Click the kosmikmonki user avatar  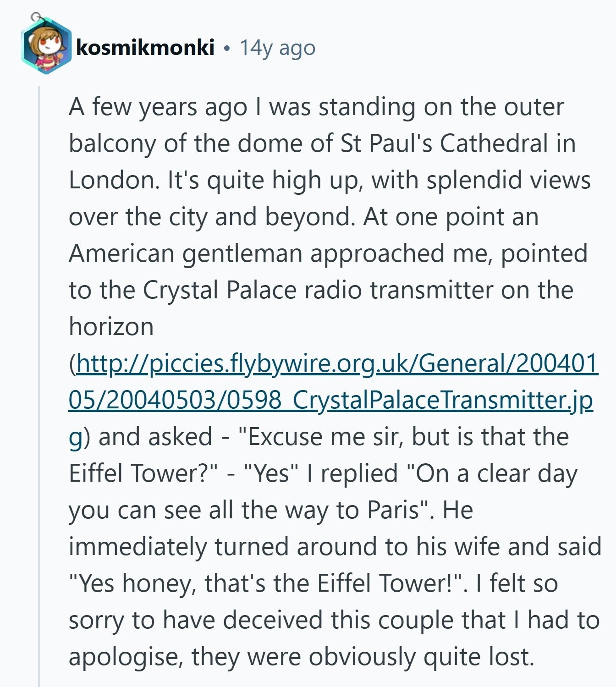pos(46,46)
